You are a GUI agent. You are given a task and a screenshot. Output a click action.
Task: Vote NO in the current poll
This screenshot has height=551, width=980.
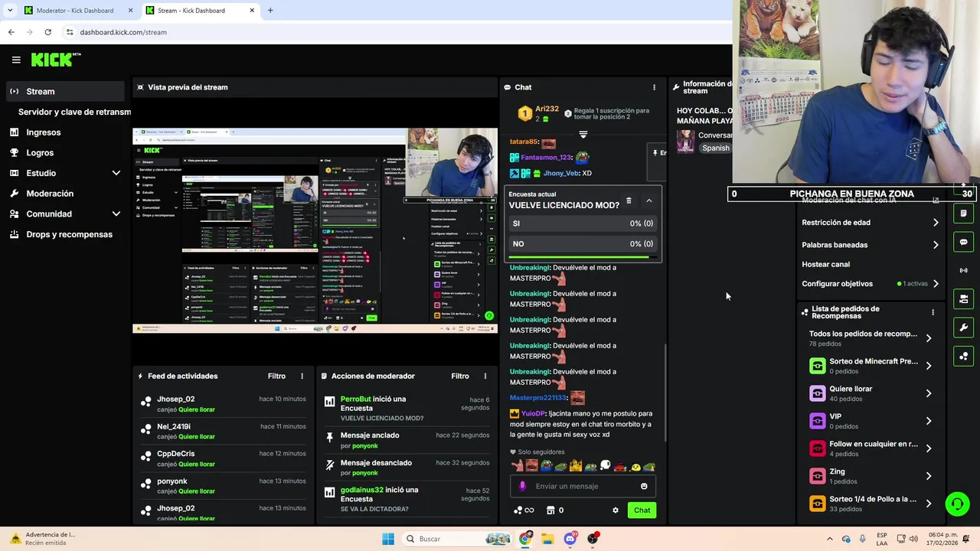(583, 244)
